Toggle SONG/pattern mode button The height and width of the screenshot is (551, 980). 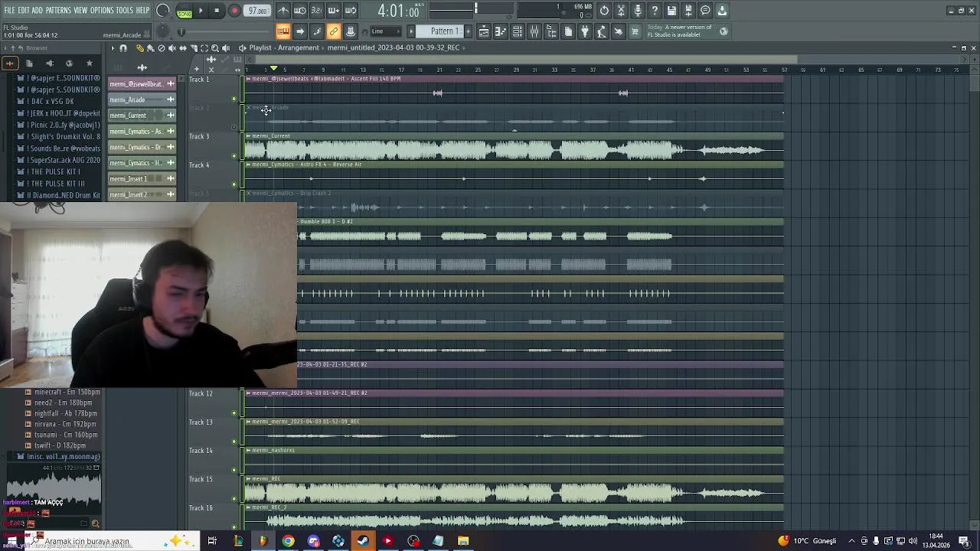tap(185, 11)
